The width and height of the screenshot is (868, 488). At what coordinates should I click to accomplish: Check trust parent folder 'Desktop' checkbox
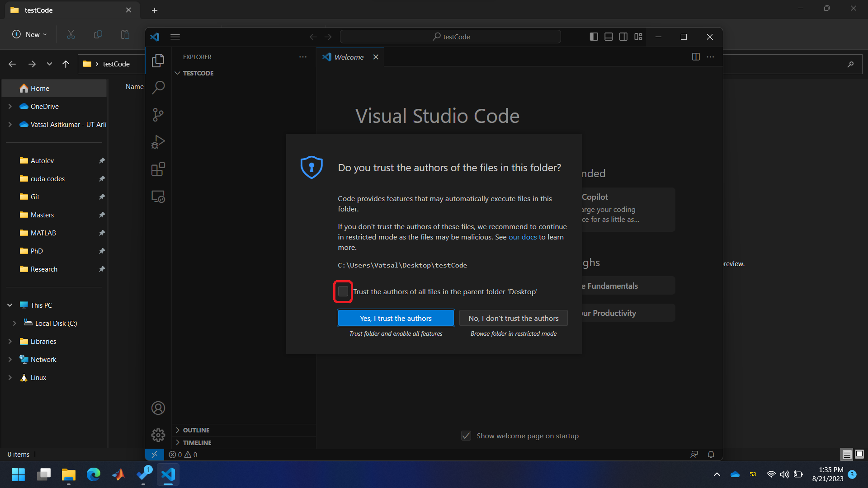click(343, 291)
